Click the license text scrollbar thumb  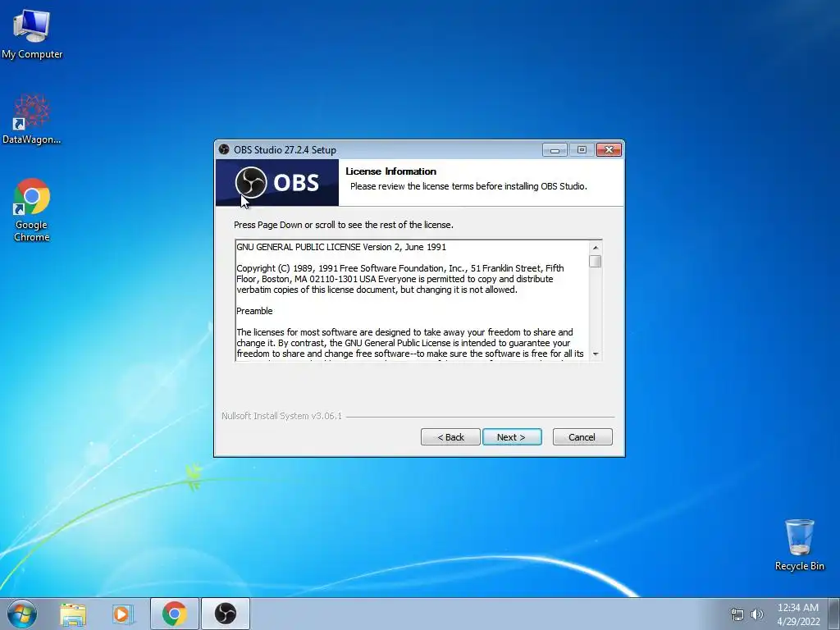[596, 262]
